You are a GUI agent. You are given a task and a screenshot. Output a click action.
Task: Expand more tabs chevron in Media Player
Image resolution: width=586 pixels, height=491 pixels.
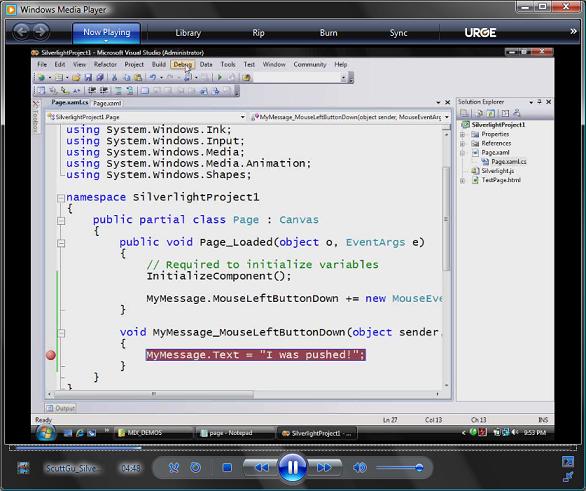[x=573, y=31]
